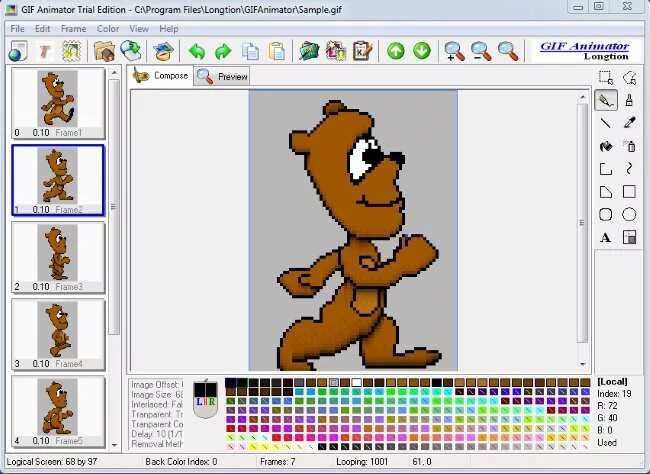650x474 pixels.
Task: Select the straight line tool
Action: tap(606, 123)
